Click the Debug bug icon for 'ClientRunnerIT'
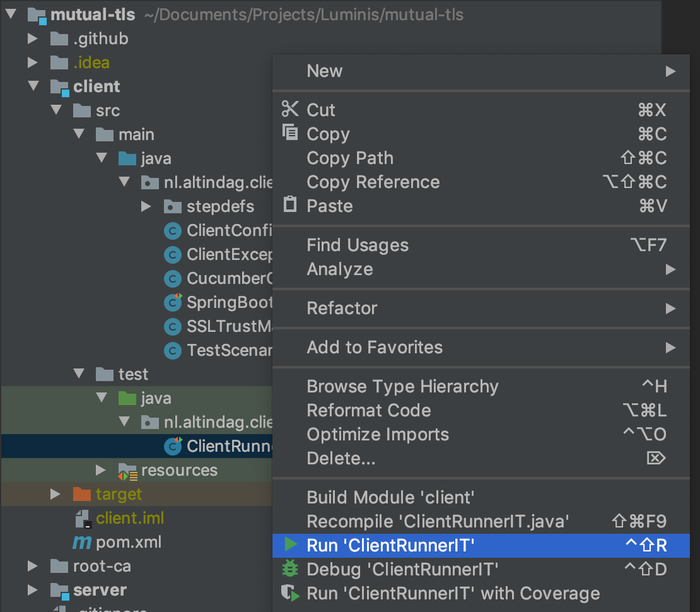 (291, 569)
